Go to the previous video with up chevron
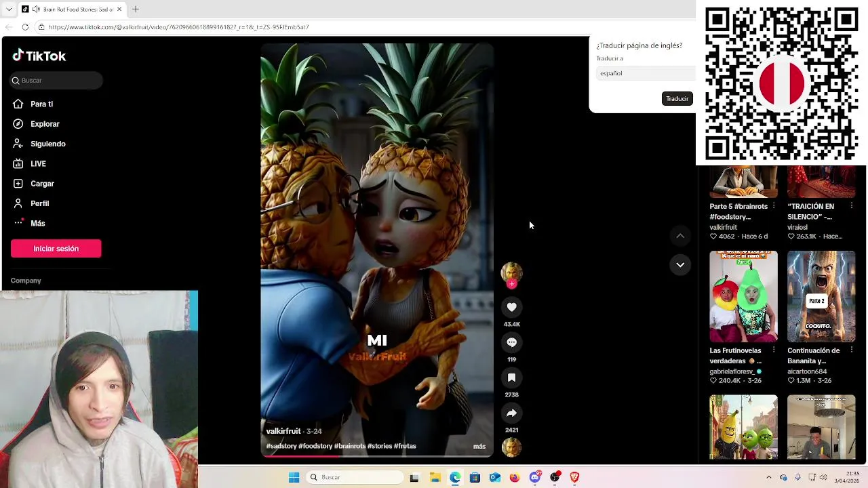 [x=680, y=235]
